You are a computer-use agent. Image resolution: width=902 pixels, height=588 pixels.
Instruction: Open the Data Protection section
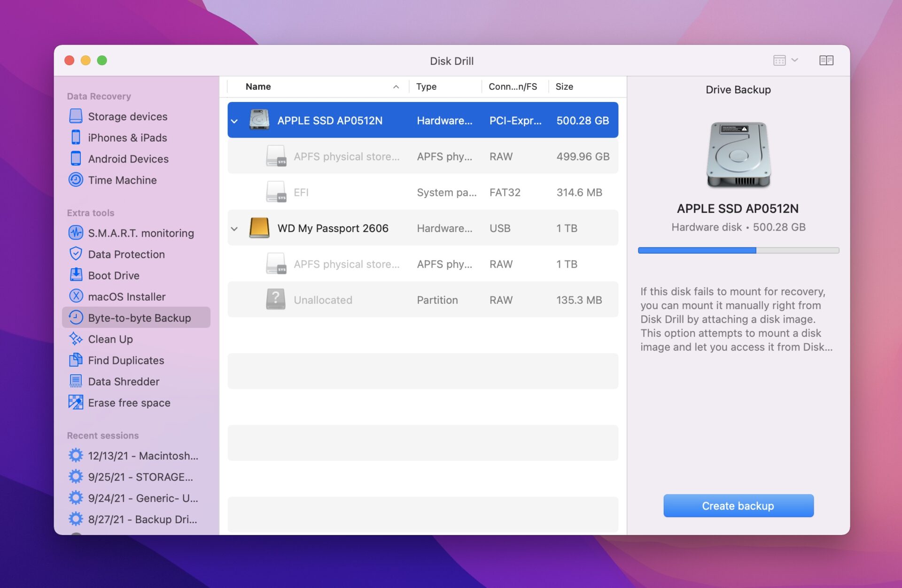[124, 254]
